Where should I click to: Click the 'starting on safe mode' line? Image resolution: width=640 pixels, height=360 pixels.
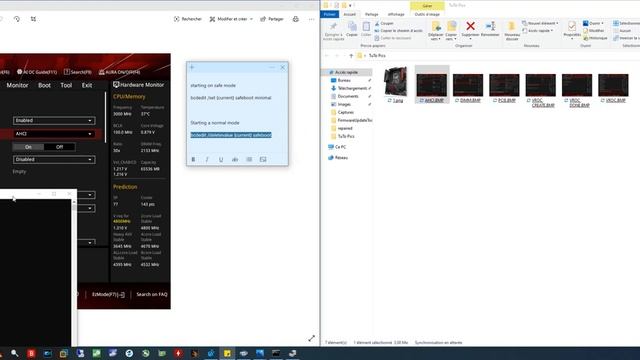(x=213, y=86)
